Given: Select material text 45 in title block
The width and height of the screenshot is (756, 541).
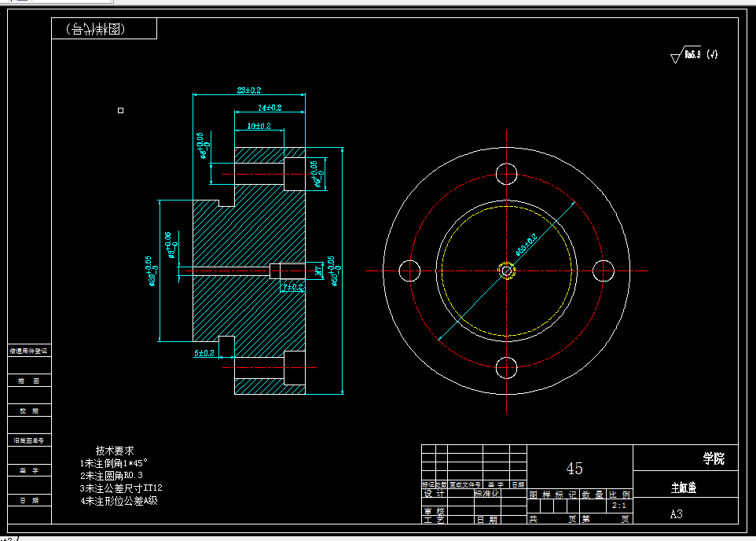Looking at the screenshot, I should pos(574,469).
